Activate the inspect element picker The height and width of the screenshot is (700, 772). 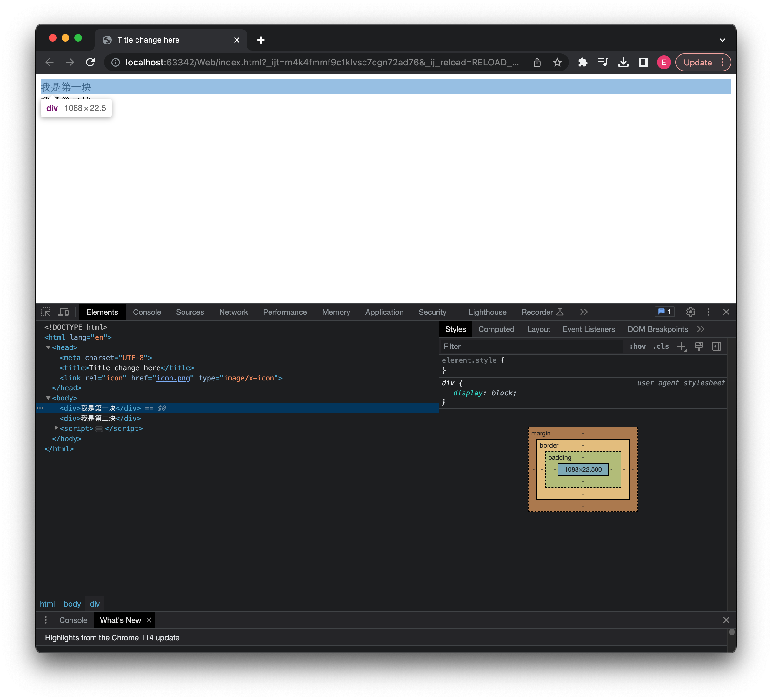click(x=46, y=312)
